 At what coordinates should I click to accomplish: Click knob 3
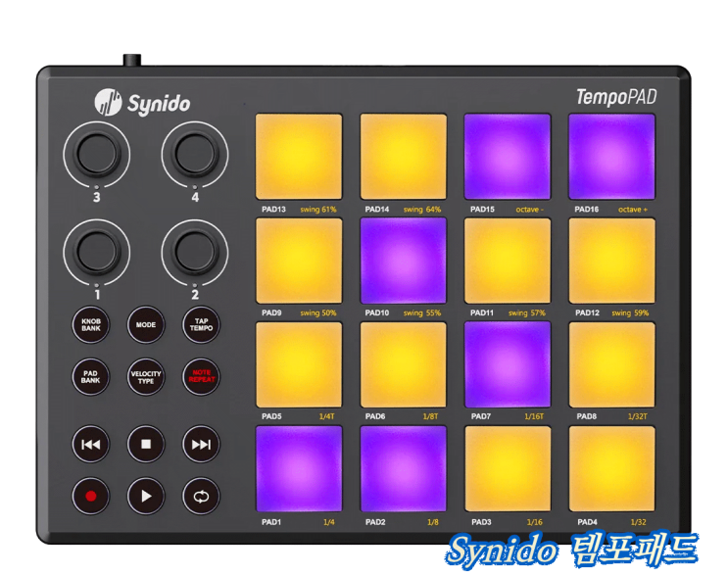point(97,154)
